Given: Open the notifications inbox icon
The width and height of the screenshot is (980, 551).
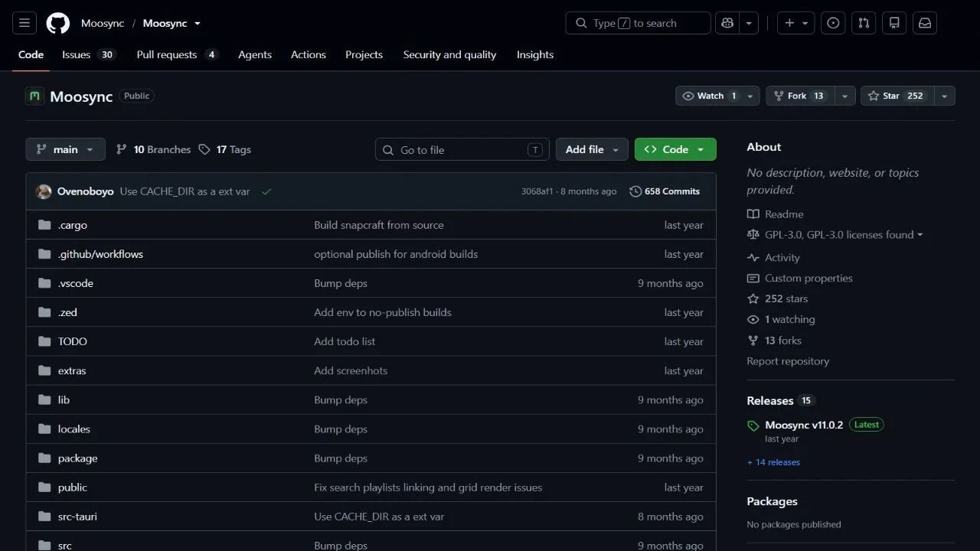Looking at the screenshot, I should click(x=925, y=23).
